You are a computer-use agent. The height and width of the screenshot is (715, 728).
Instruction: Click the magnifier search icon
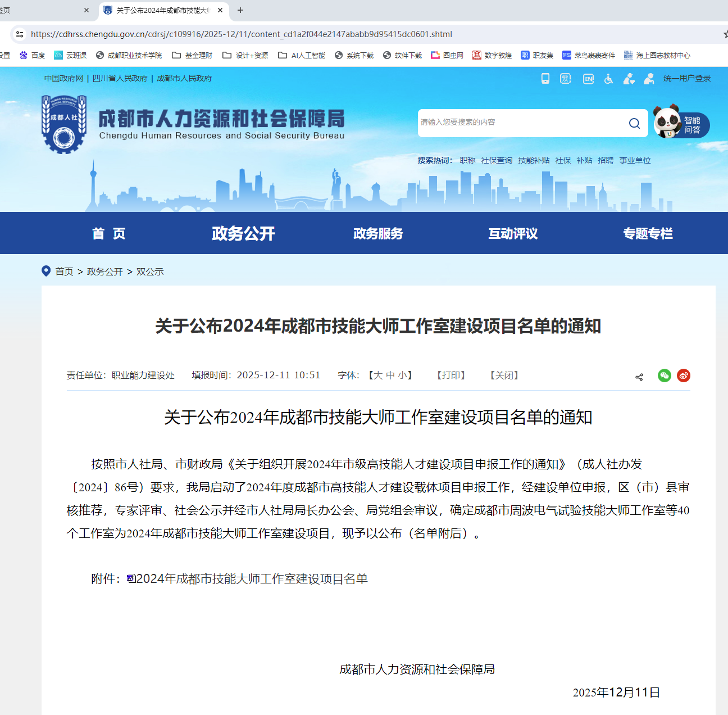[634, 123]
